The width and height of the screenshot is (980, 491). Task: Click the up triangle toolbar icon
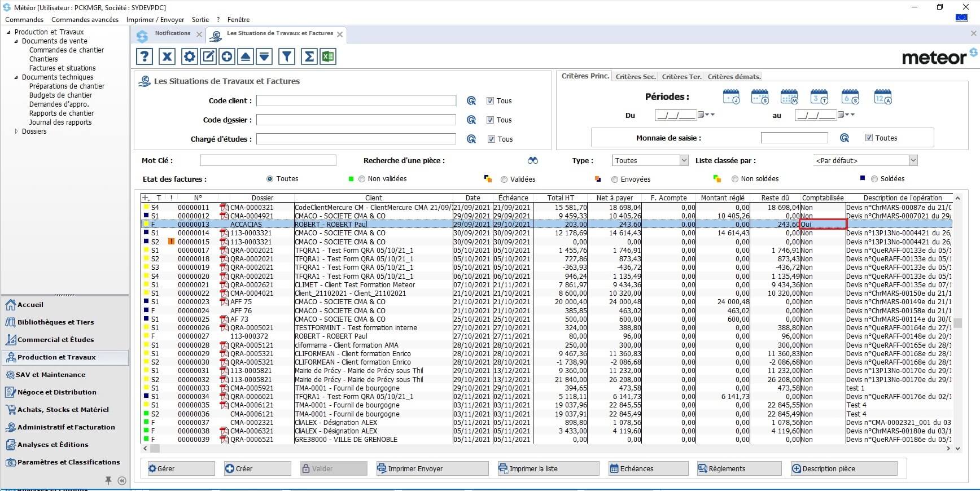(x=246, y=56)
